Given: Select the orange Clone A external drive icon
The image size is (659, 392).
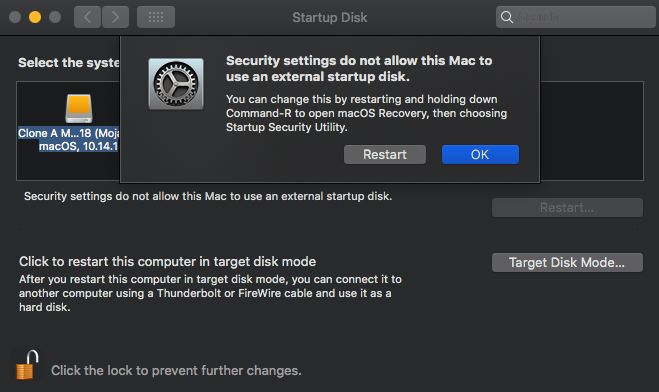Looking at the screenshot, I should click(x=79, y=108).
